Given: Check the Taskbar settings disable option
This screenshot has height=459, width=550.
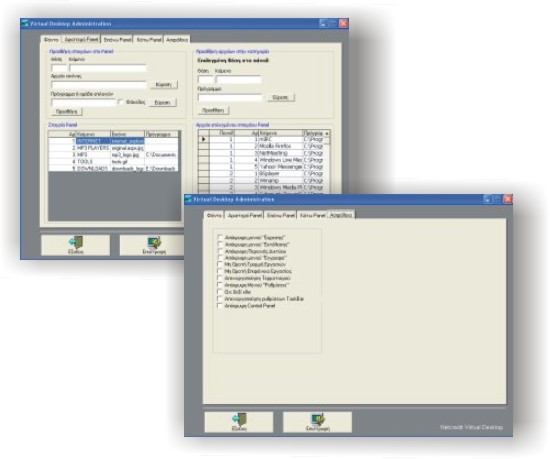Looking at the screenshot, I should click(x=220, y=299).
